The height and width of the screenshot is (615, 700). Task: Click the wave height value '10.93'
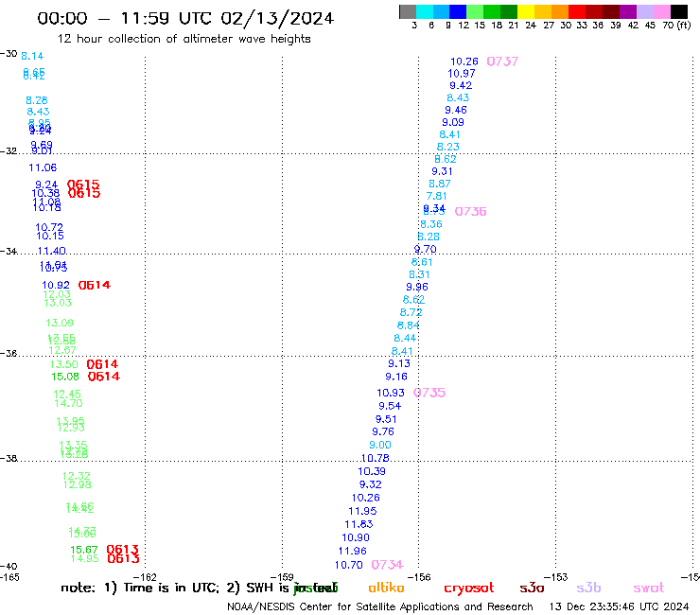(x=391, y=393)
